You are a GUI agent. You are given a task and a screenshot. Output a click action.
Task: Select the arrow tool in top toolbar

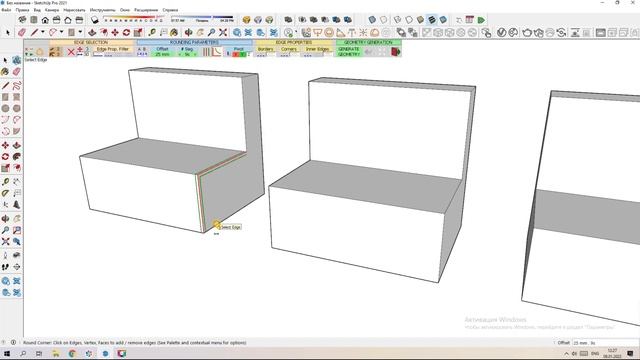pos(8,32)
